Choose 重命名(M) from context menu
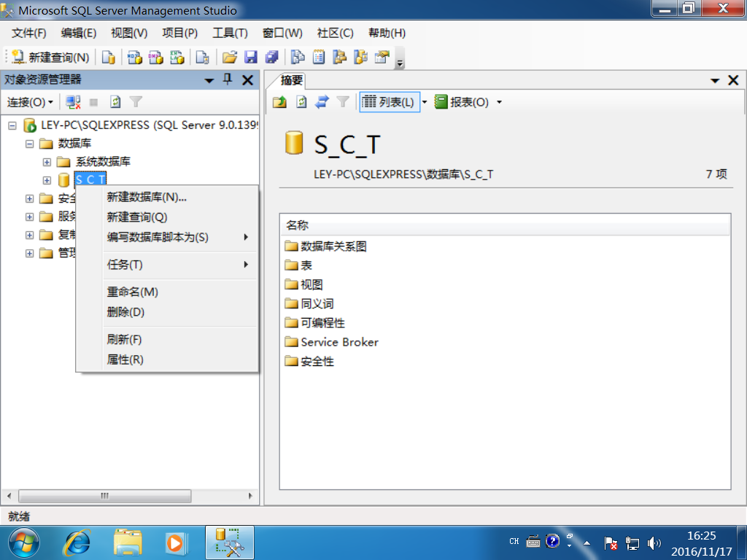Image resolution: width=747 pixels, height=560 pixels. 167,292
